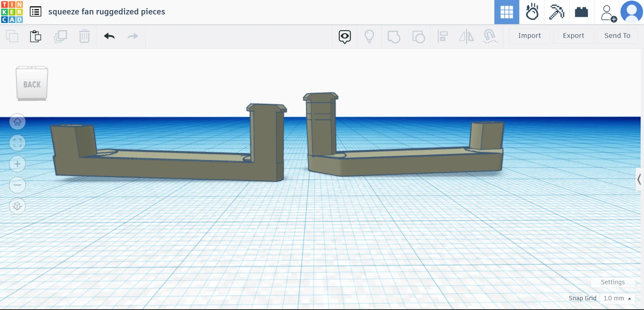Switch perspective view cube toggle

pyautogui.click(x=17, y=206)
